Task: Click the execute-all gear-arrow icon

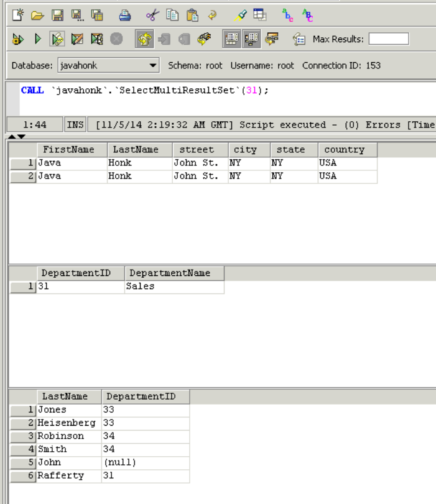Action: (18, 39)
